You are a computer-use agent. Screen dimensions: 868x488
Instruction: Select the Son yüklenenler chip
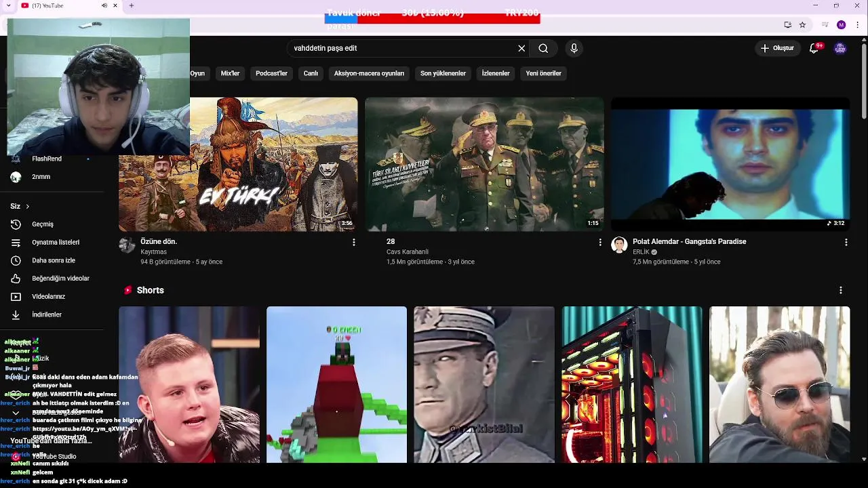[x=443, y=73]
